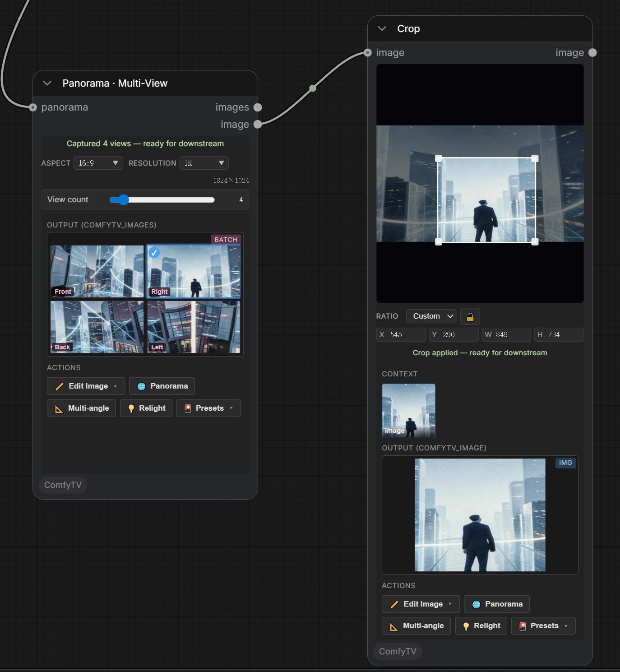620x672 pixels.
Task: Click the IMG badge on output
Action: (x=565, y=463)
